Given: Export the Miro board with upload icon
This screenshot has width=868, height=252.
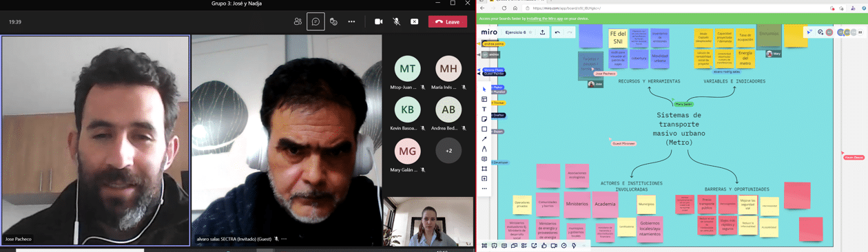Looking at the screenshot, I should (x=542, y=32).
